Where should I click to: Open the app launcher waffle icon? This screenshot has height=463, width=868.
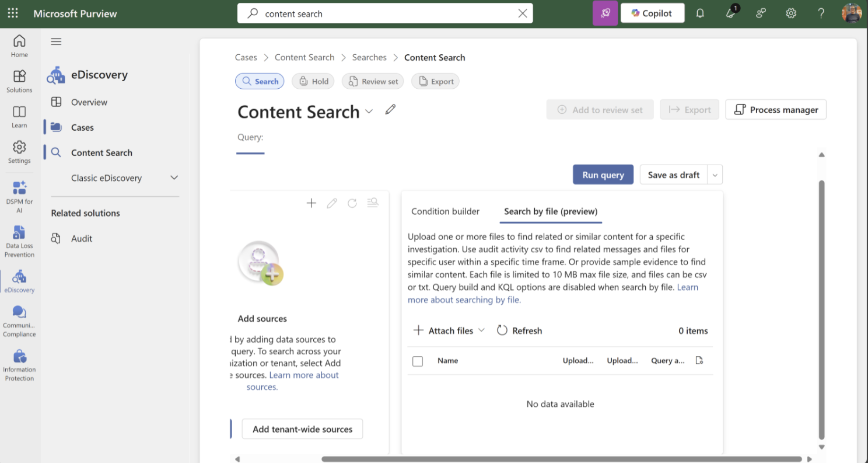(x=13, y=13)
